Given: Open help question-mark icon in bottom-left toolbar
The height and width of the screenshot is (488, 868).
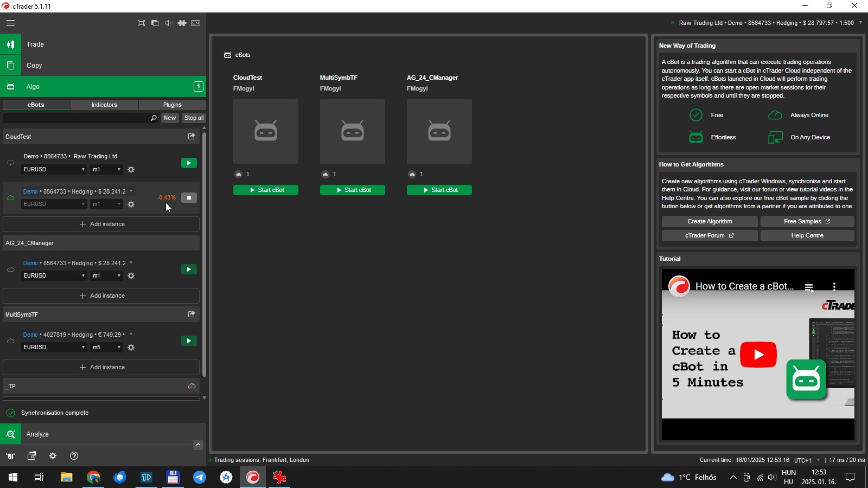Looking at the screenshot, I should pyautogui.click(x=74, y=456).
